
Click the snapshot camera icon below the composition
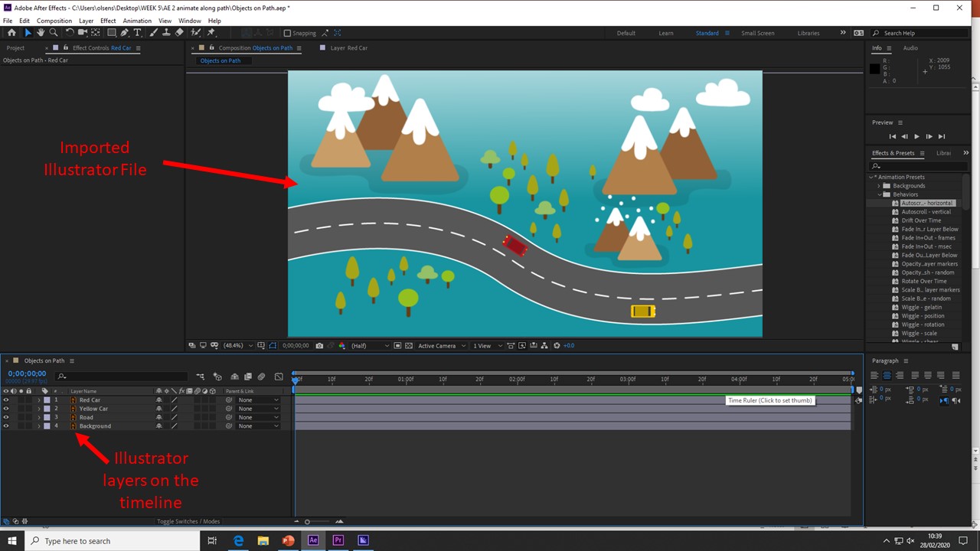319,345
